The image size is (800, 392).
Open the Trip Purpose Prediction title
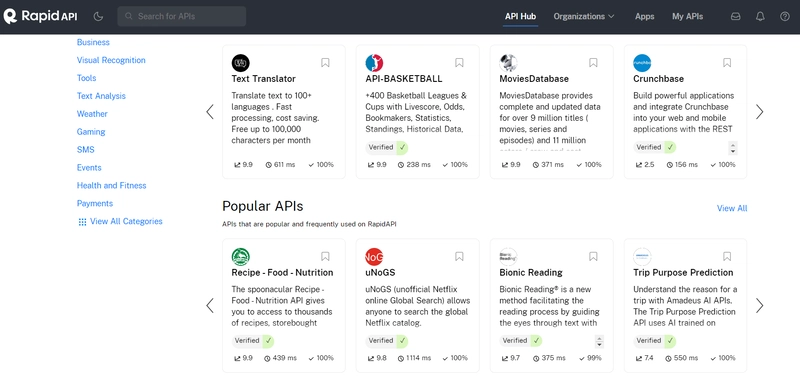tap(683, 273)
